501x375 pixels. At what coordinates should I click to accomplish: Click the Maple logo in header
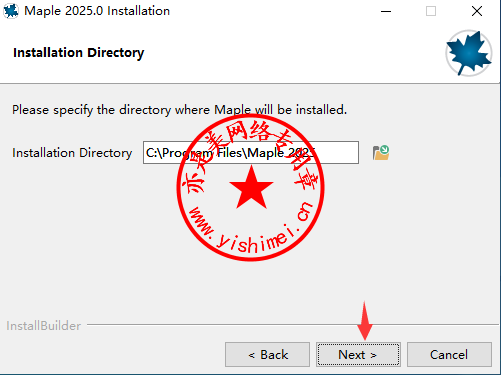click(469, 53)
